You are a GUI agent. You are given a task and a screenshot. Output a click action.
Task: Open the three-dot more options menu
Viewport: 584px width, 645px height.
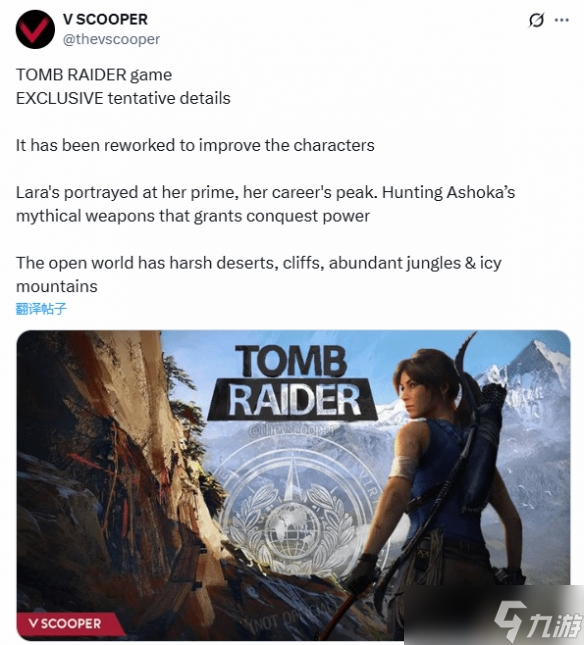(x=562, y=20)
